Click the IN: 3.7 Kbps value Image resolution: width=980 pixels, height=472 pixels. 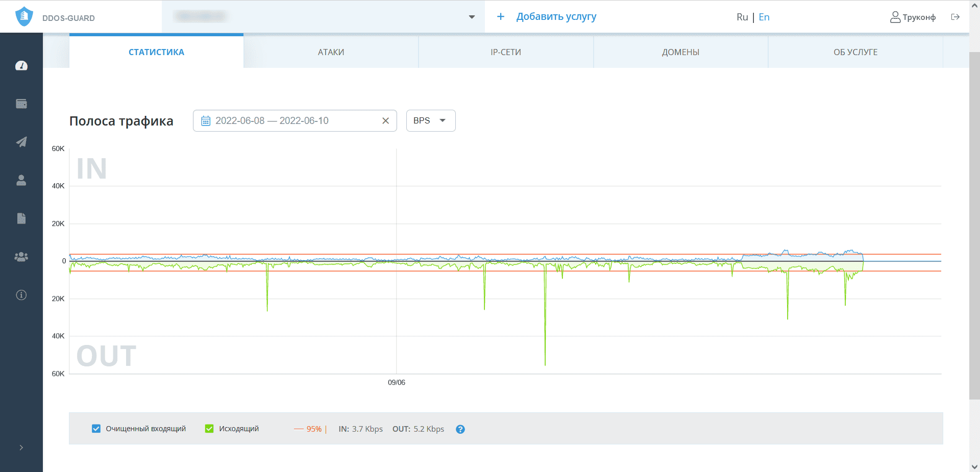tap(361, 429)
